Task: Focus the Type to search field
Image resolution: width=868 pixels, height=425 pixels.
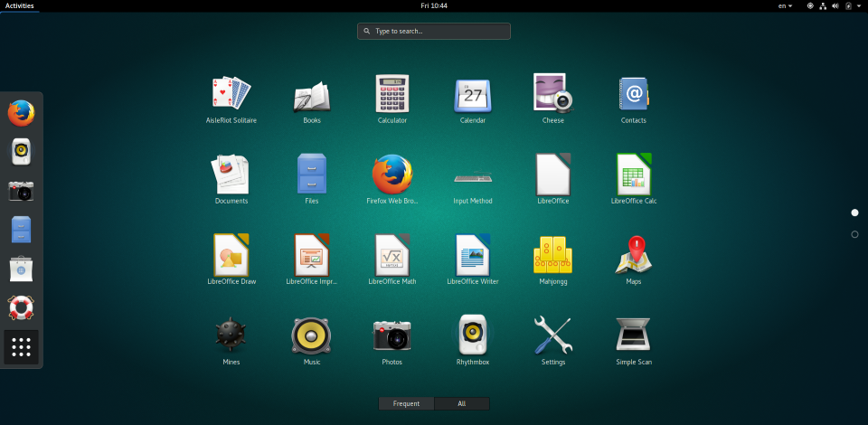Action: coord(434,31)
